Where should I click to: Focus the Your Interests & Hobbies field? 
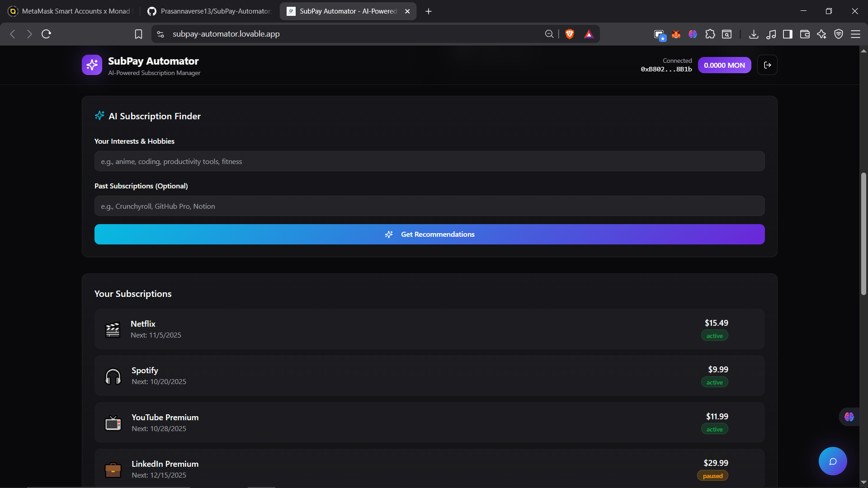click(429, 161)
